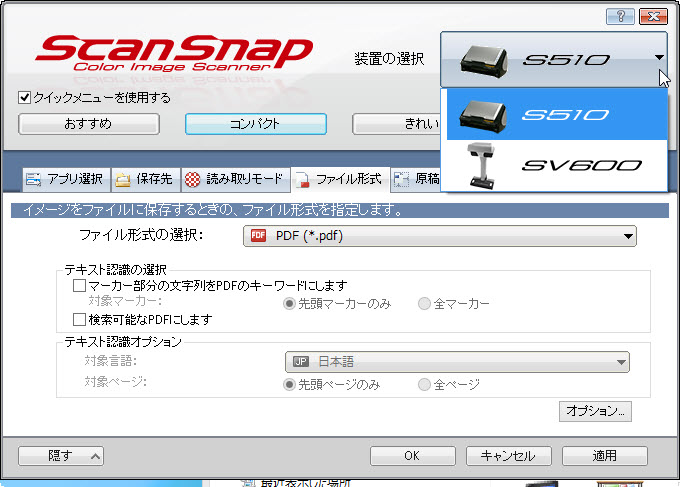Choose SV600 scanner in the device list
Image resolution: width=680 pixels, height=487 pixels.
click(557, 165)
